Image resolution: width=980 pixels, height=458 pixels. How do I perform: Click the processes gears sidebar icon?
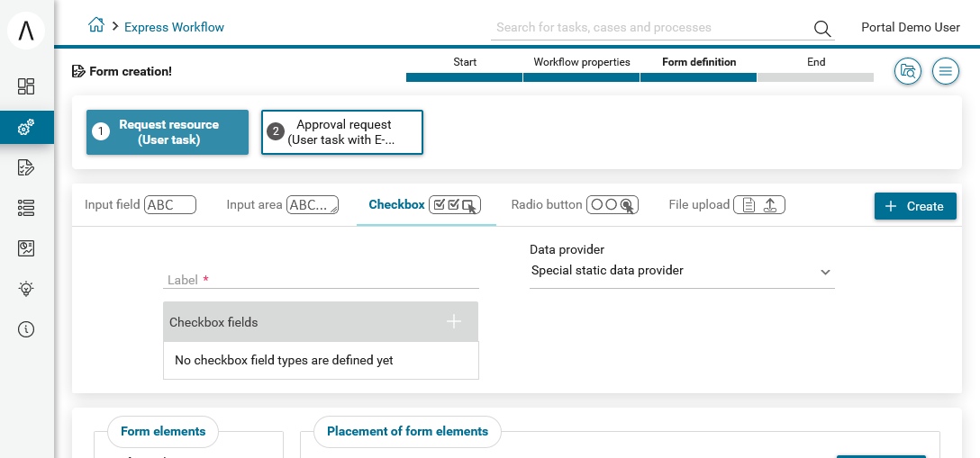26,128
